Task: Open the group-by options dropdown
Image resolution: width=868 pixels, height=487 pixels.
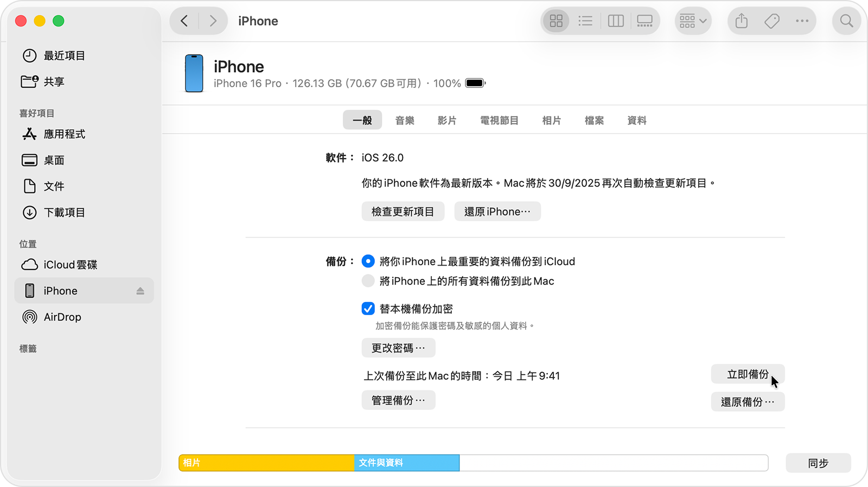Action: [693, 21]
